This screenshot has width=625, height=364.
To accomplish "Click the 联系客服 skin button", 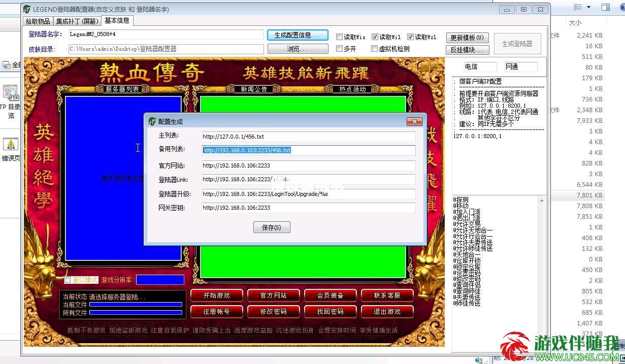I will click(387, 295).
